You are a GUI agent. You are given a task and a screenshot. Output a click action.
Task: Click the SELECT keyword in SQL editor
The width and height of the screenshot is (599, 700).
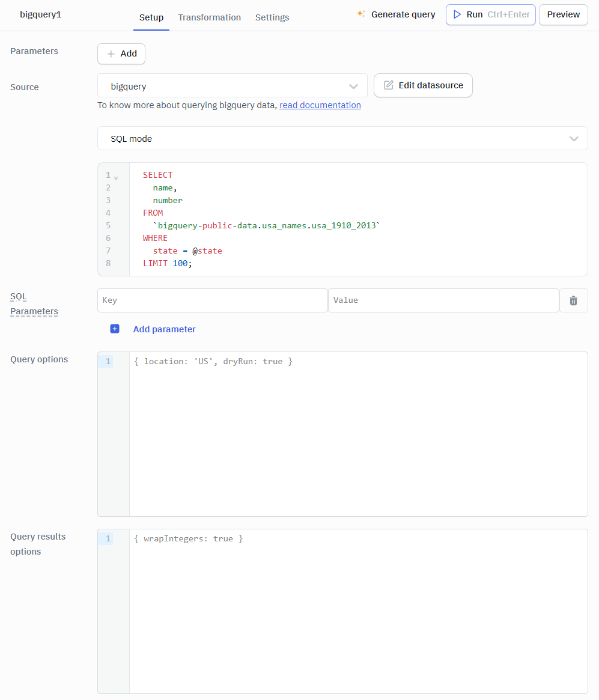[x=157, y=175]
